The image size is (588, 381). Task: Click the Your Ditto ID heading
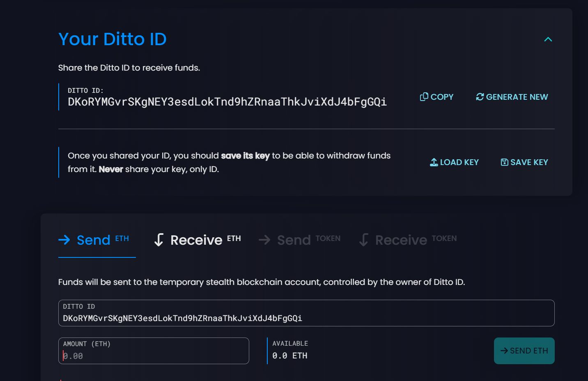[x=113, y=39]
